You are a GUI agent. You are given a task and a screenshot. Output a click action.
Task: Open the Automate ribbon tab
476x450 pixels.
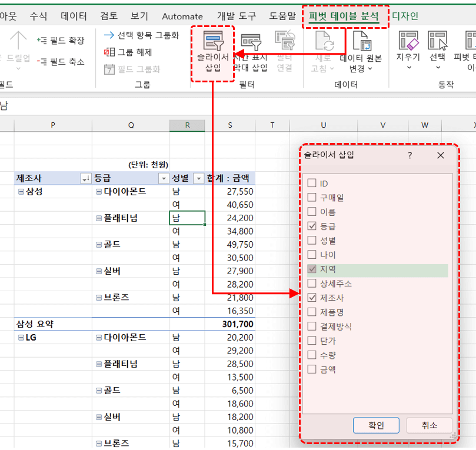coord(182,16)
